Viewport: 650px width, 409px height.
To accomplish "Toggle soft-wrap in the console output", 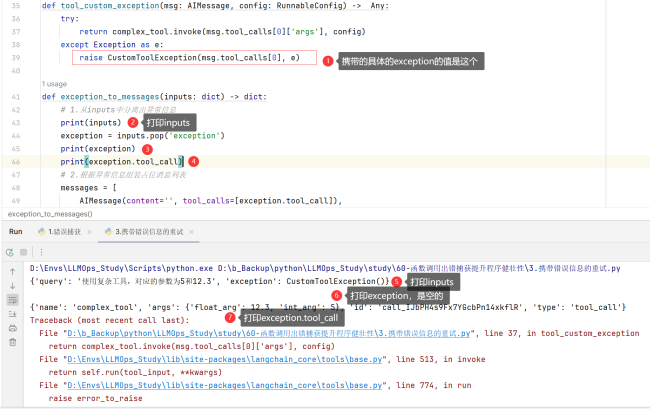I will 13,300.
